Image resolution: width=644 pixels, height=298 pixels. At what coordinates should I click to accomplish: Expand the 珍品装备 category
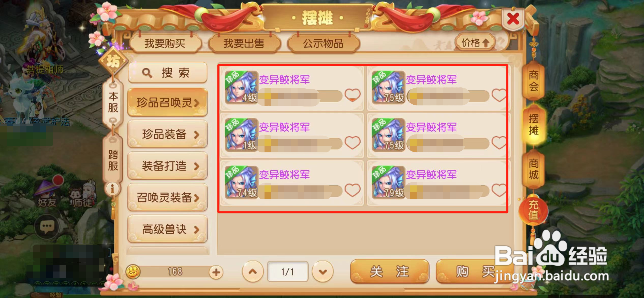pyautogui.click(x=168, y=134)
